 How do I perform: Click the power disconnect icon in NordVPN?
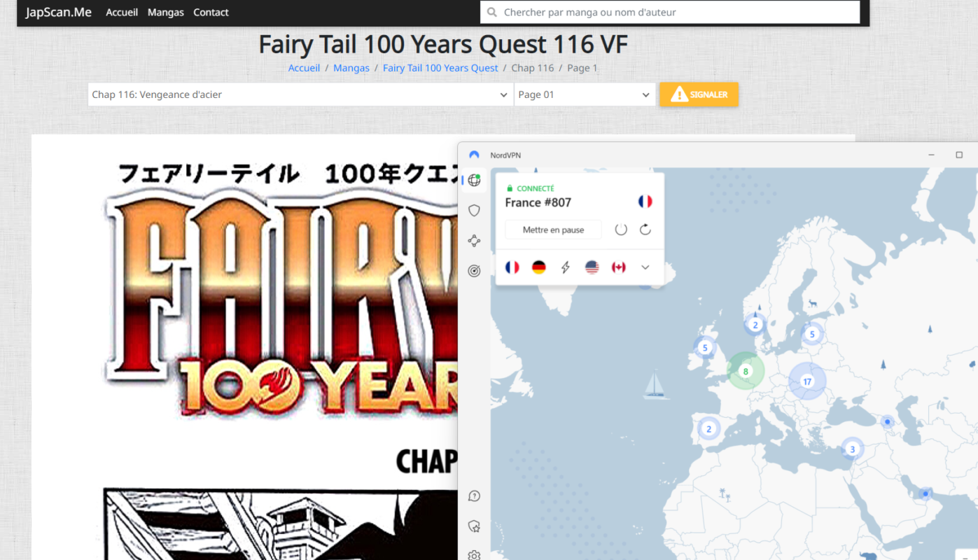point(621,230)
